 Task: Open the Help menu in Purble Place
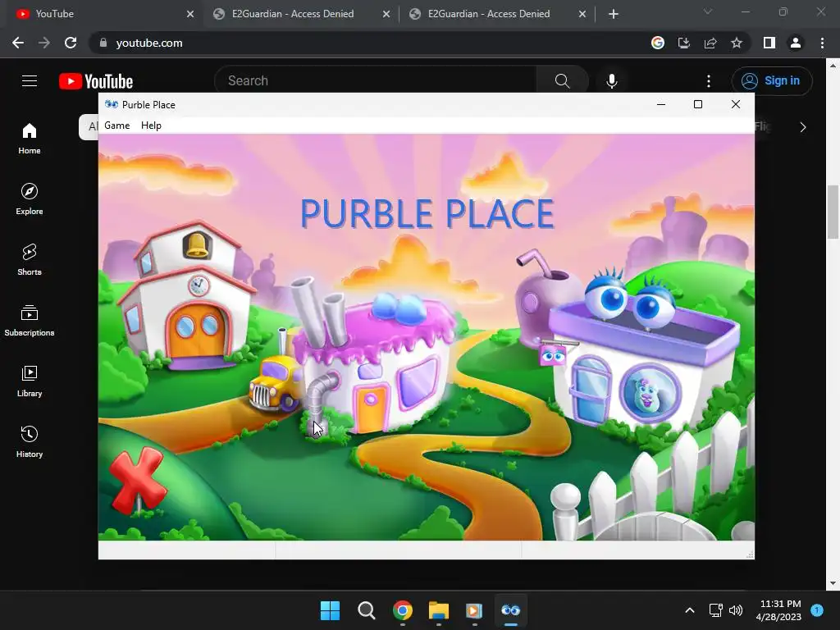[x=151, y=126]
